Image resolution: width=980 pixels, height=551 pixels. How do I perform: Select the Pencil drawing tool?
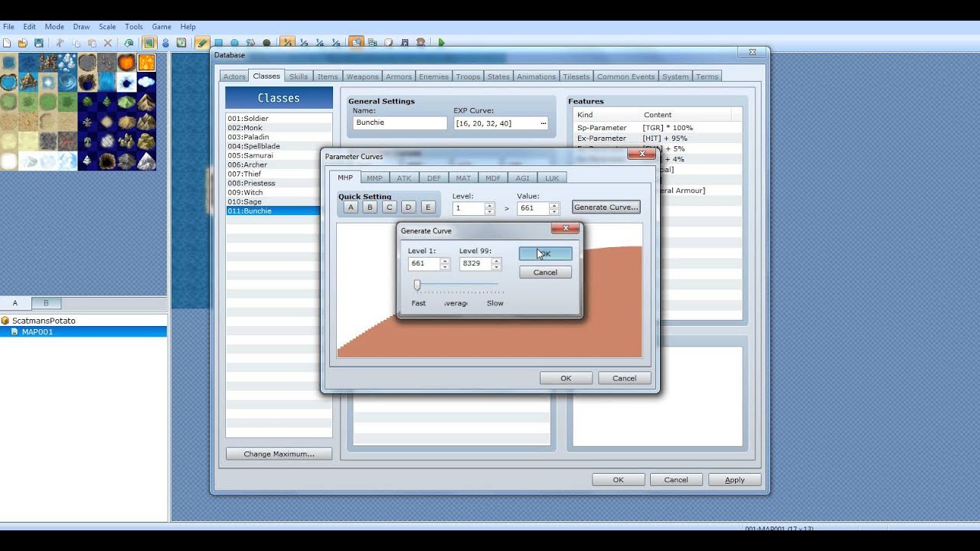click(202, 43)
